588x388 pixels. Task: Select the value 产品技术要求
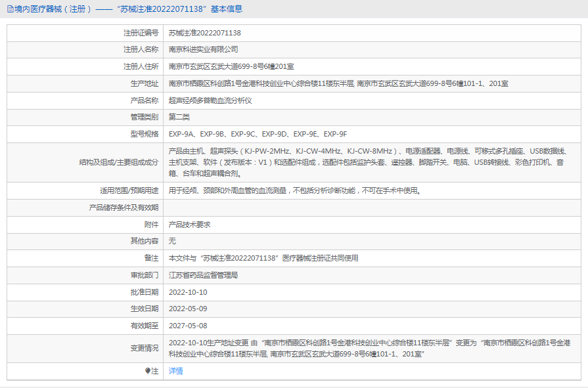[x=189, y=225]
